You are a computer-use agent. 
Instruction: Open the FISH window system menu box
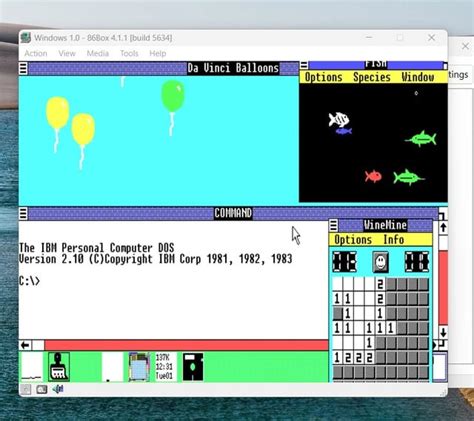[x=304, y=65]
